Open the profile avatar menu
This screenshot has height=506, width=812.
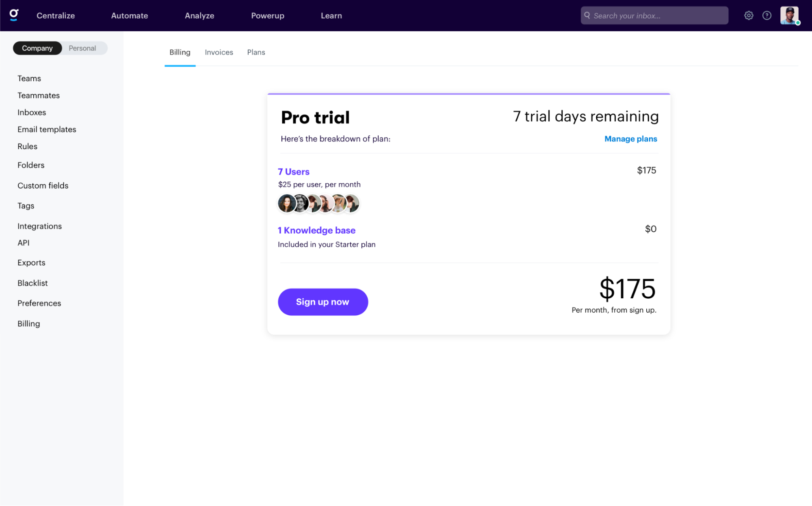[x=789, y=15]
